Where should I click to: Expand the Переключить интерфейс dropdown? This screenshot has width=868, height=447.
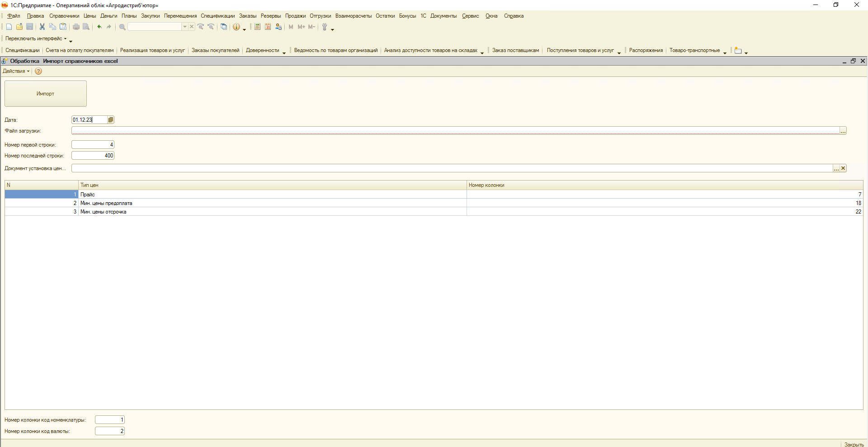(x=36, y=39)
